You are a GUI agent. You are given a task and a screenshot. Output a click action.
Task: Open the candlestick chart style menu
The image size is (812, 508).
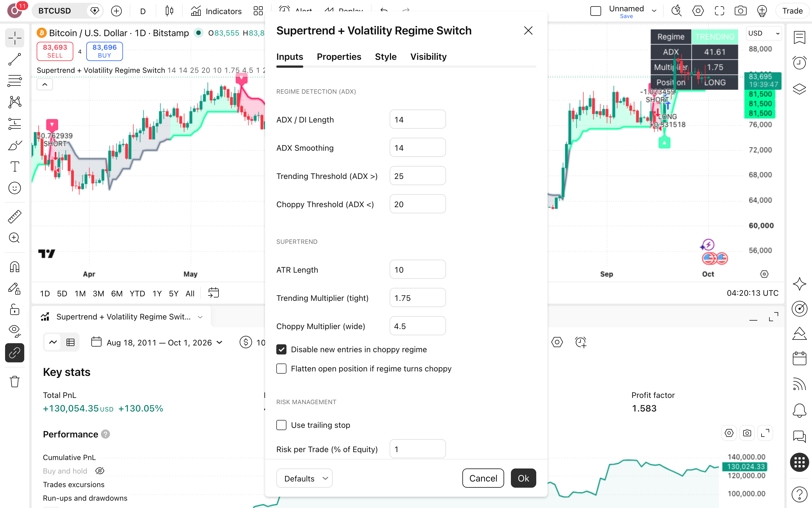169,11
